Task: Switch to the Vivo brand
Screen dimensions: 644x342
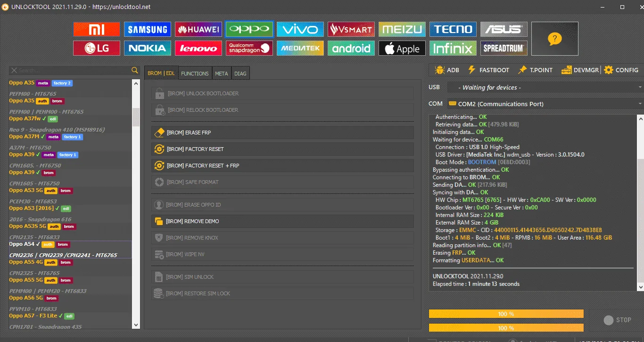Action: click(300, 29)
